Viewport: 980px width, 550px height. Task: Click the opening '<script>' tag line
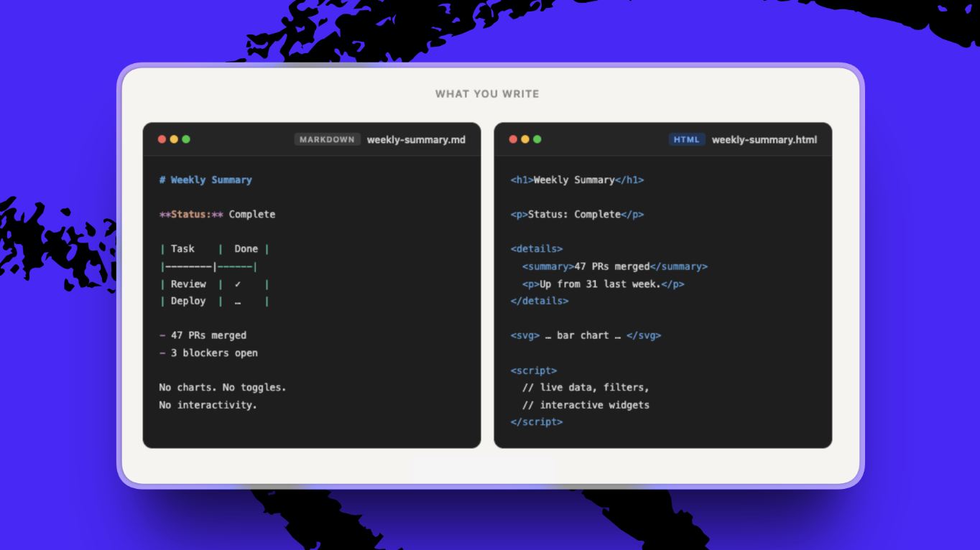tap(534, 370)
